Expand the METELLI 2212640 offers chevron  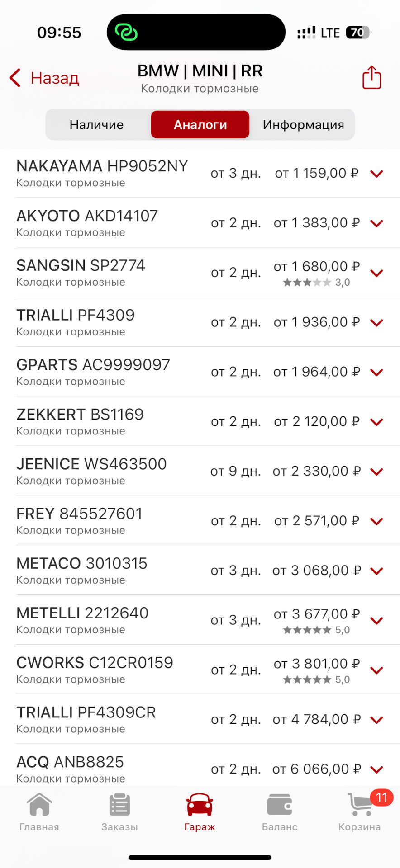coord(376,621)
